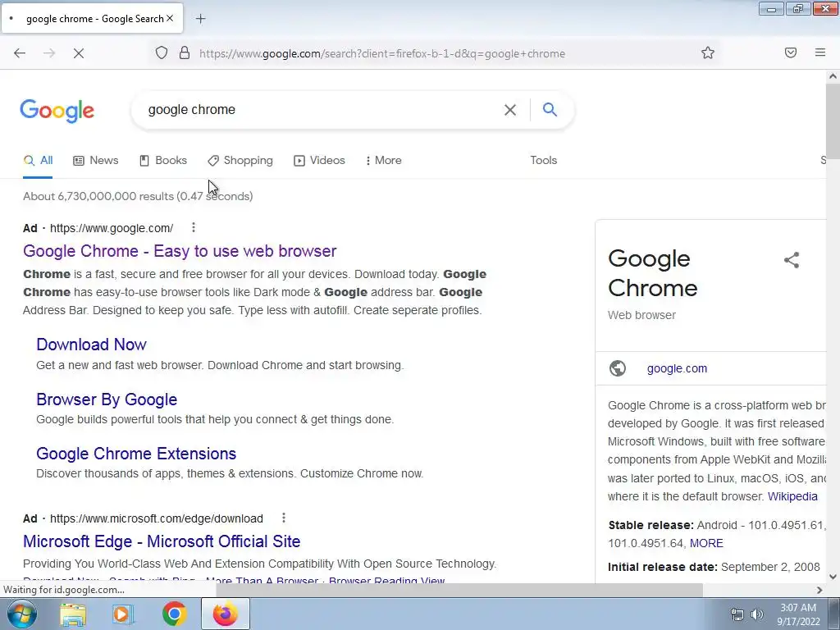Go back using the browser back arrow

click(x=20, y=53)
